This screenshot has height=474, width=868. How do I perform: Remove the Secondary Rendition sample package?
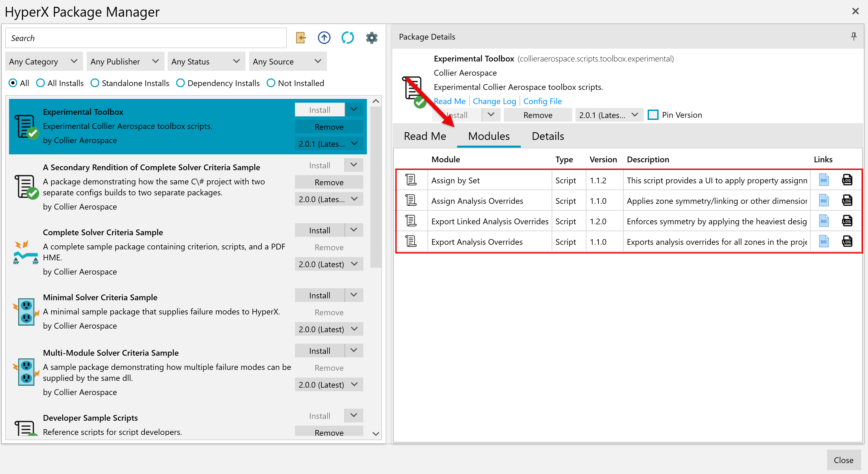pyautogui.click(x=329, y=182)
